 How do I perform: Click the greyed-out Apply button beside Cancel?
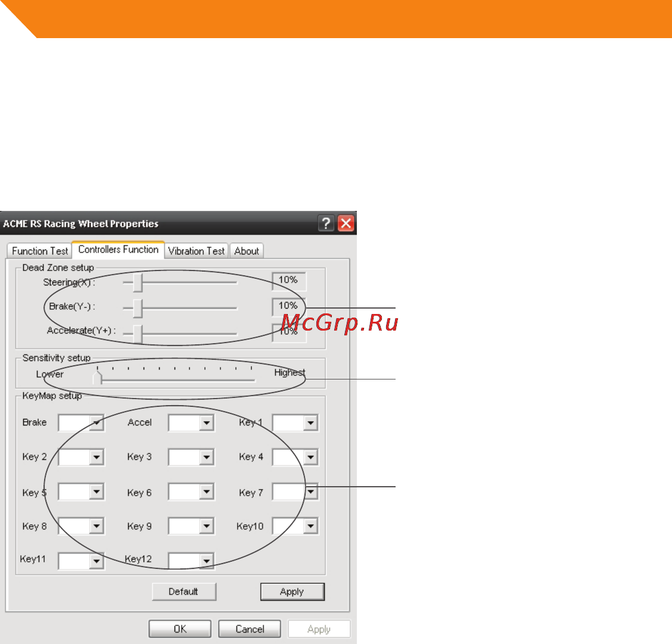pos(319,629)
